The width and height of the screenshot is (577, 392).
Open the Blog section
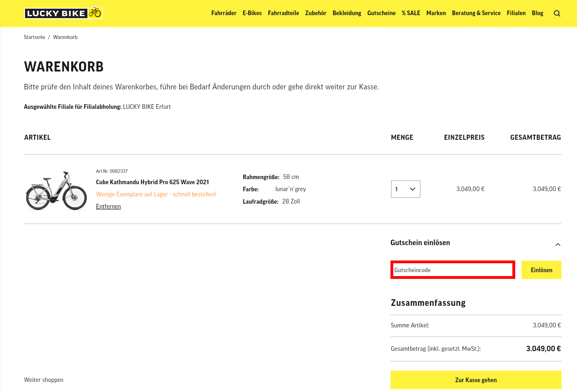[537, 13]
